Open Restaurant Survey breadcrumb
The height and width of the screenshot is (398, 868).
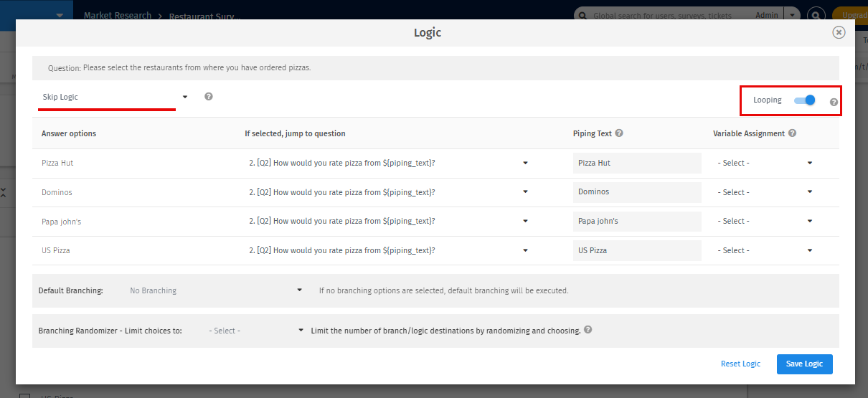(205, 16)
